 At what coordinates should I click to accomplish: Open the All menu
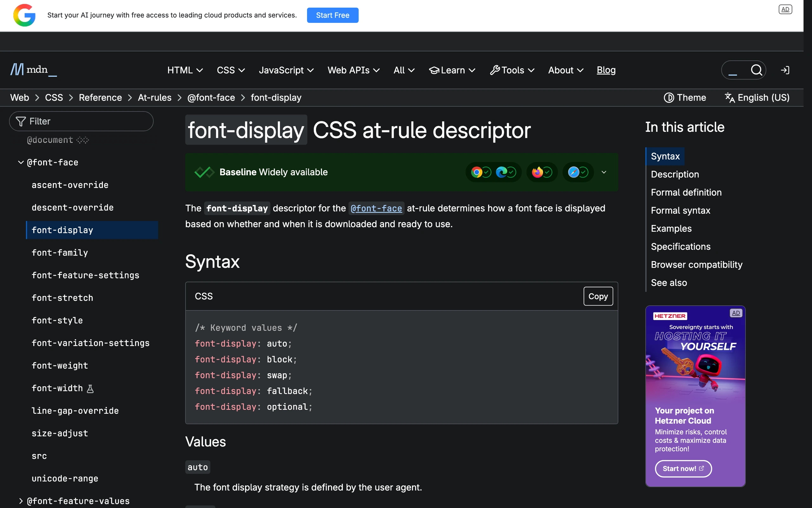(404, 70)
